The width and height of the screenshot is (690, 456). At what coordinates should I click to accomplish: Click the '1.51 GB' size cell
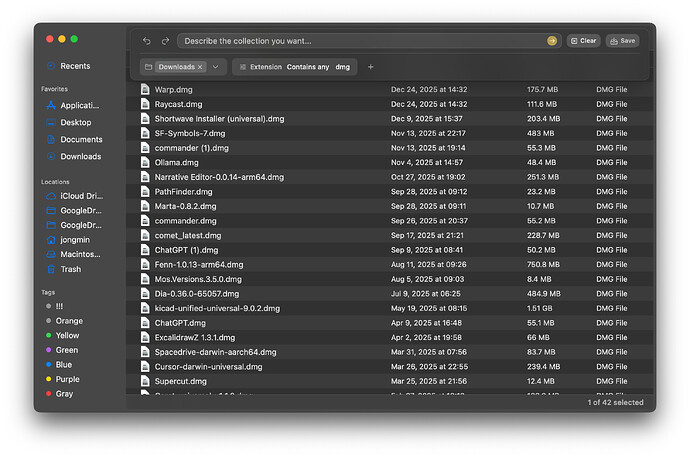(540, 308)
